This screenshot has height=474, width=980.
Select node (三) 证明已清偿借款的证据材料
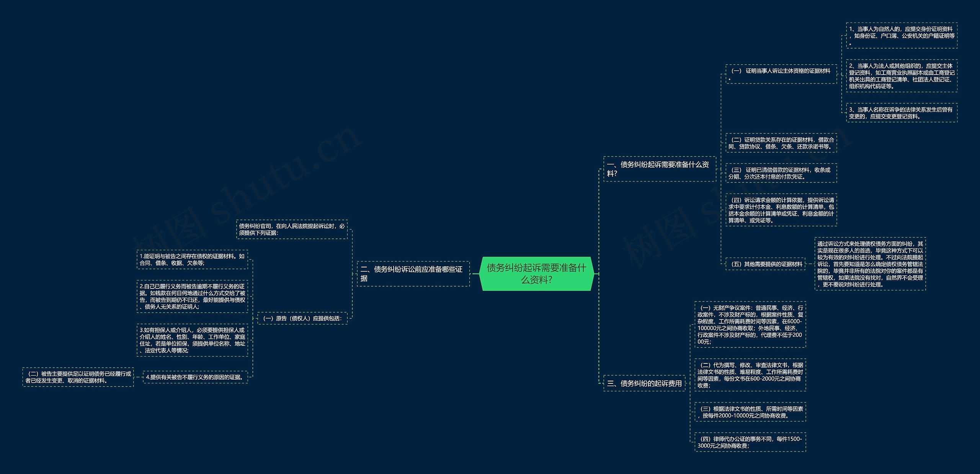781,173
